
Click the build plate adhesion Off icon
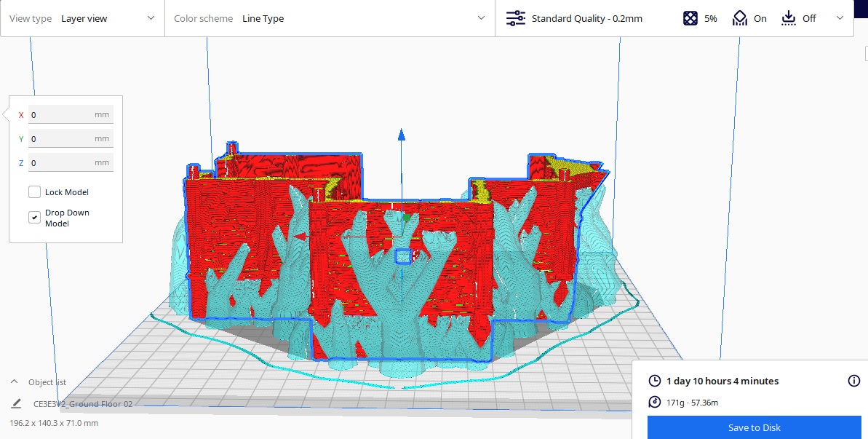pos(788,18)
